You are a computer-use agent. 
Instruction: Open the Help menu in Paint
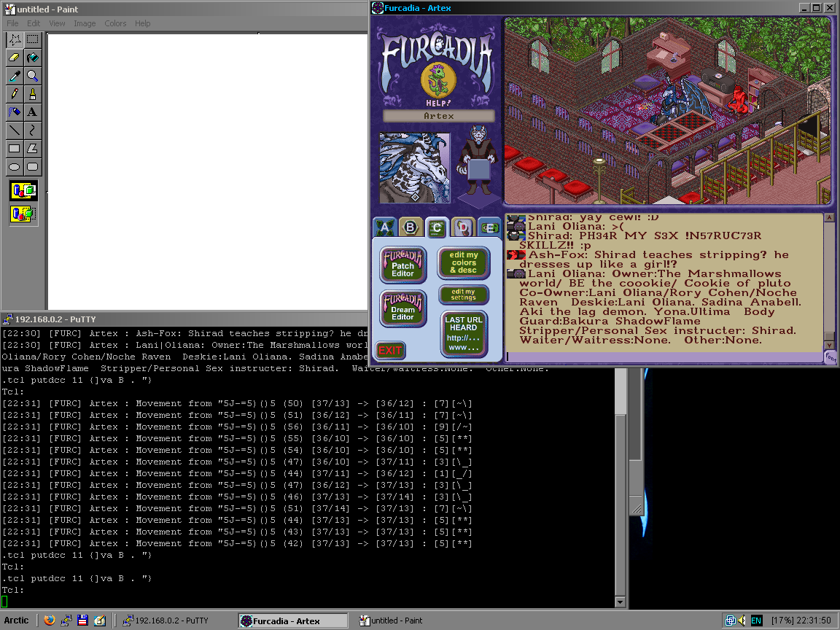point(142,23)
